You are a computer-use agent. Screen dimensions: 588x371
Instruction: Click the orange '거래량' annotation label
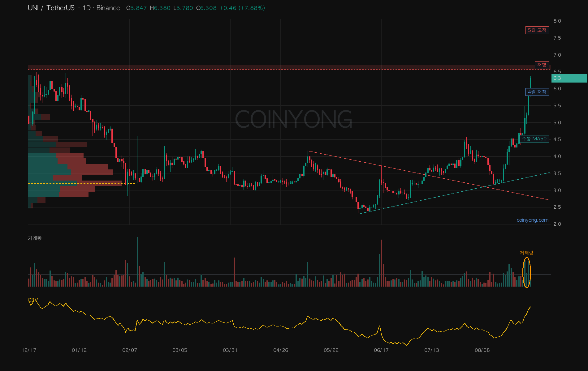click(x=526, y=253)
